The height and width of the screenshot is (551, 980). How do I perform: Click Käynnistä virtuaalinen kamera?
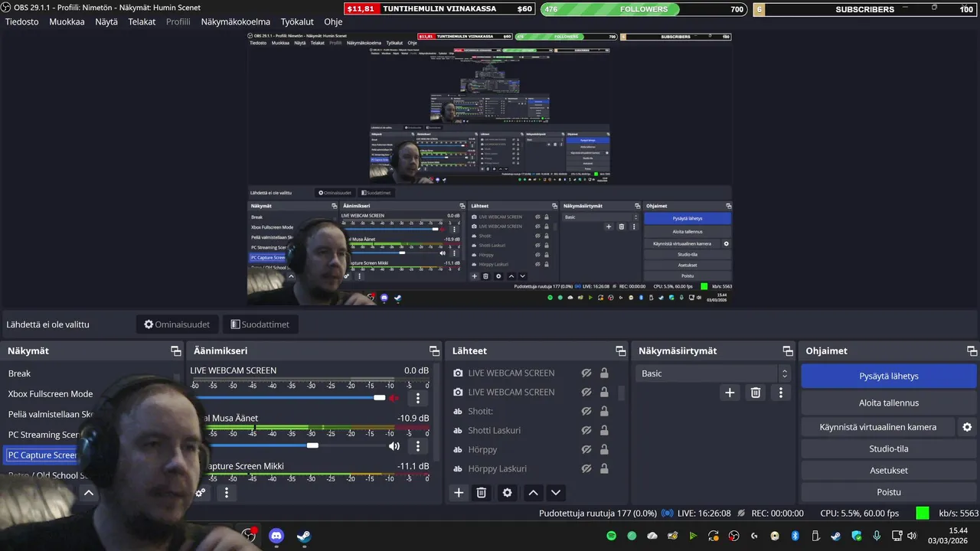(878, 427)
